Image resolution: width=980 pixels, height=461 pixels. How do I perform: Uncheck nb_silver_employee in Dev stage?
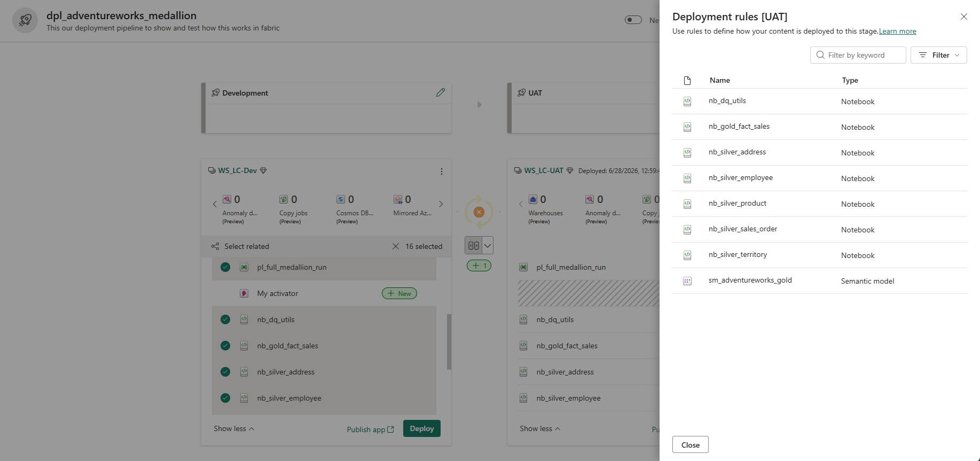click(x=225, y=398)
